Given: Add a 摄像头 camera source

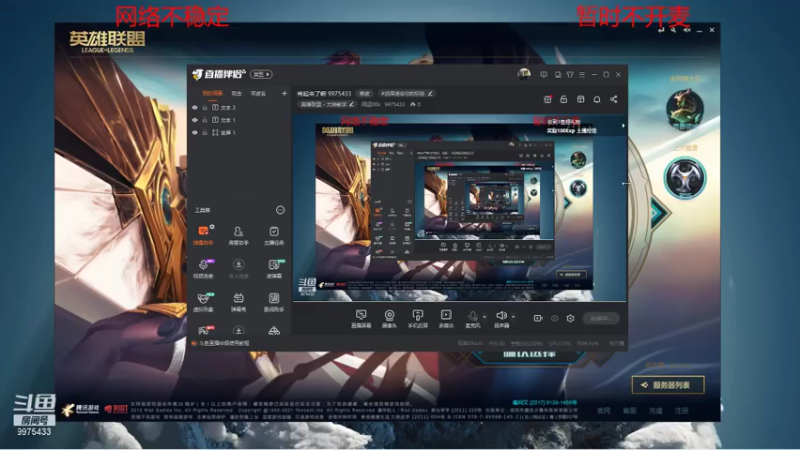Looking at the screenshot, I should click(x=389, y=319).
